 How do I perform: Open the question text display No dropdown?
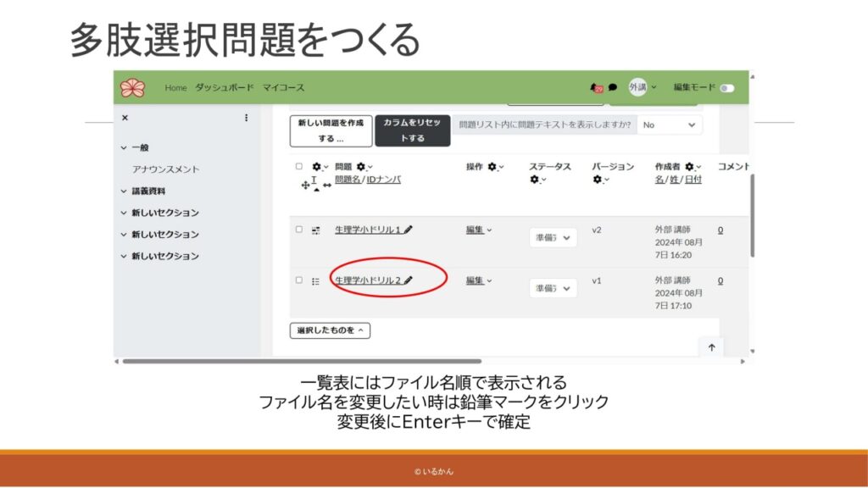click(670, 125)
